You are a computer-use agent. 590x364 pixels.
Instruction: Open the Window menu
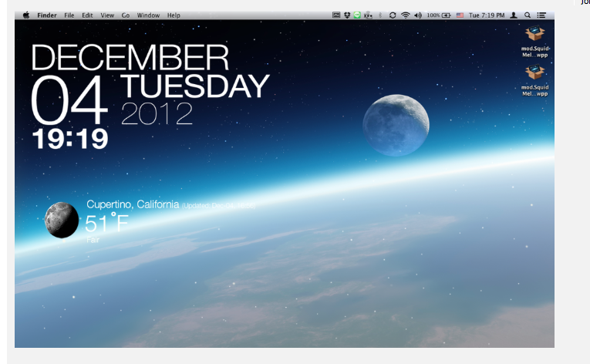(148, 15)
